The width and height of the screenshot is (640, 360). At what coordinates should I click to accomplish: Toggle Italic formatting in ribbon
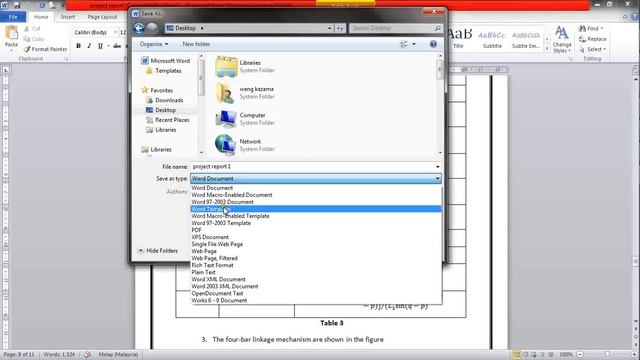[x=89, y=46]
